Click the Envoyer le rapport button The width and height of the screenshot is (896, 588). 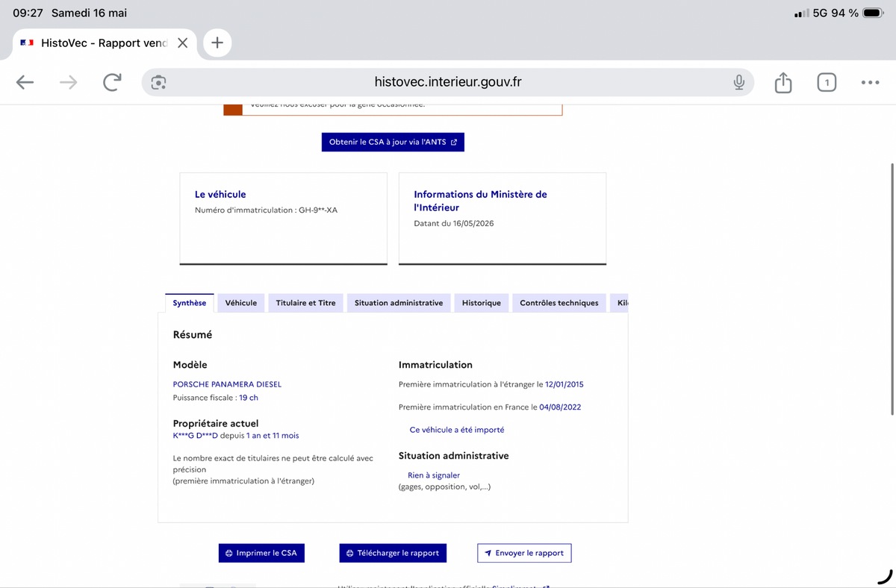tap(524, 553)
